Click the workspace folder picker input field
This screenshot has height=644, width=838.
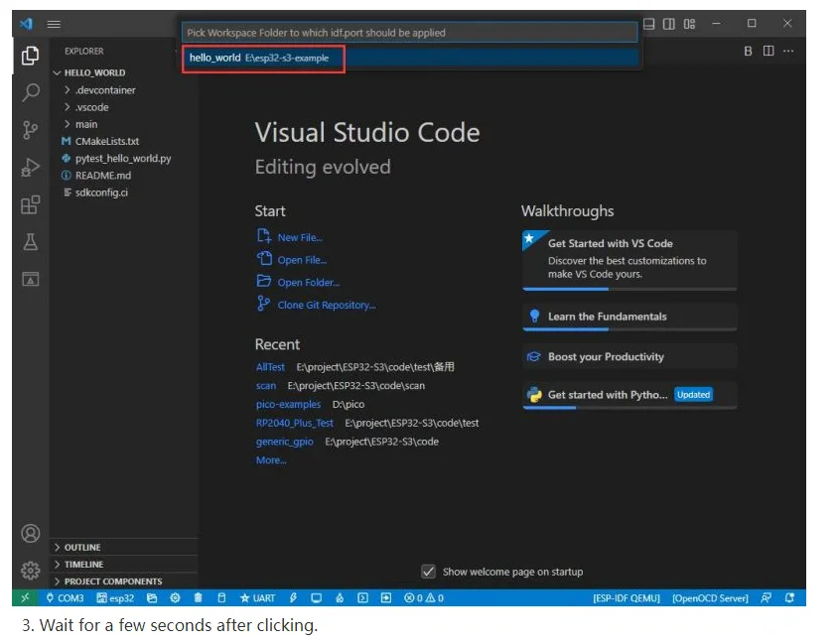coord(410,33)
